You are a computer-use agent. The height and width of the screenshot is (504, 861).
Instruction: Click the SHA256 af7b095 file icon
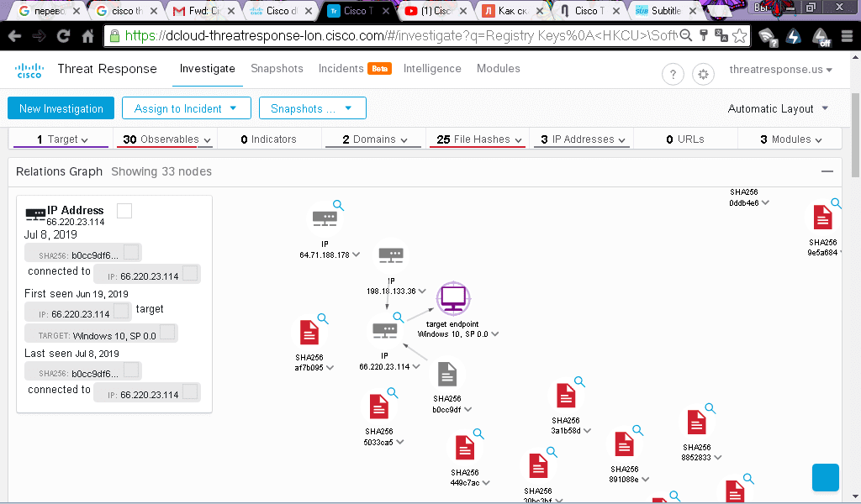309,333
